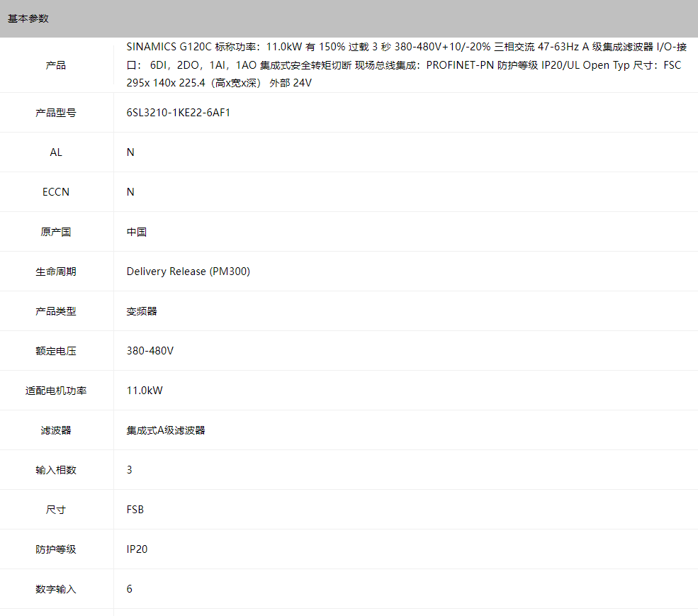Click the "中国" origin value
The width and height of the screenshot is (698, 616).
click(x=137, y=232)
